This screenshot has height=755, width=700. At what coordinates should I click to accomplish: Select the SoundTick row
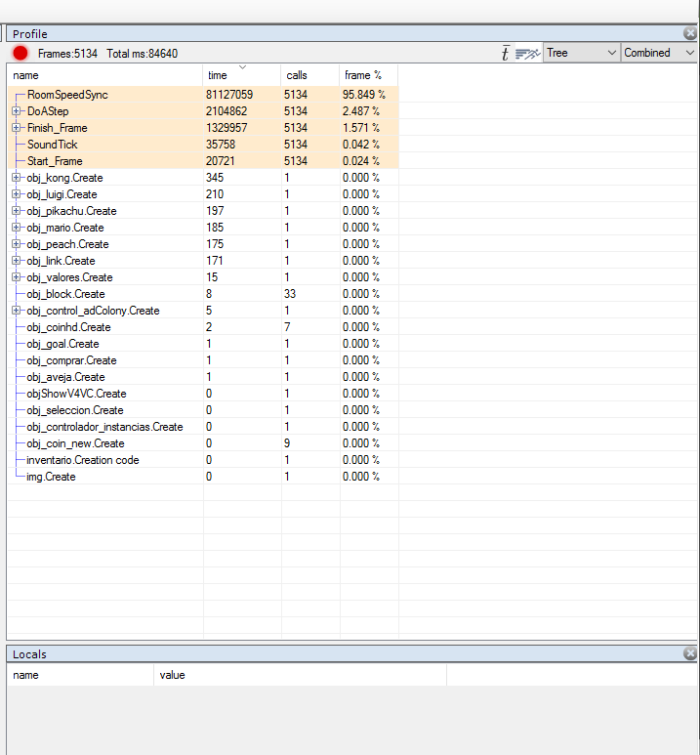coord(203,145)
